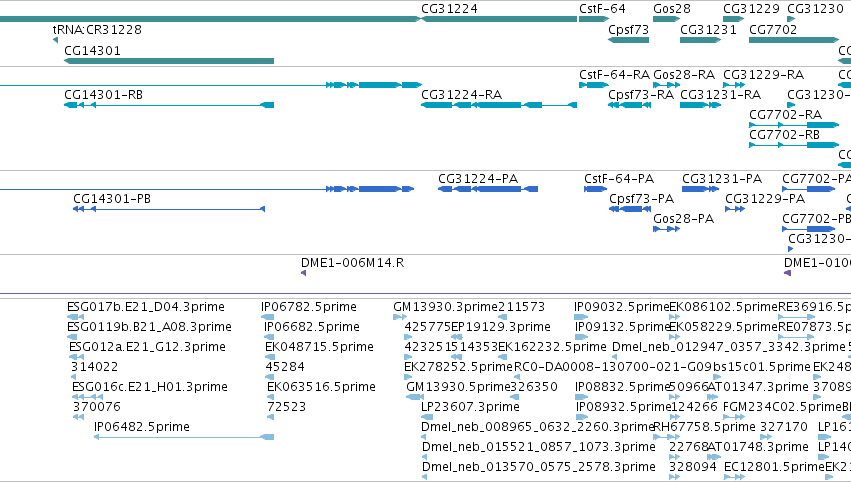Click the CG31224-PA protein label
851x482 pixels.
pyautogui.click(x=478, y=179)
